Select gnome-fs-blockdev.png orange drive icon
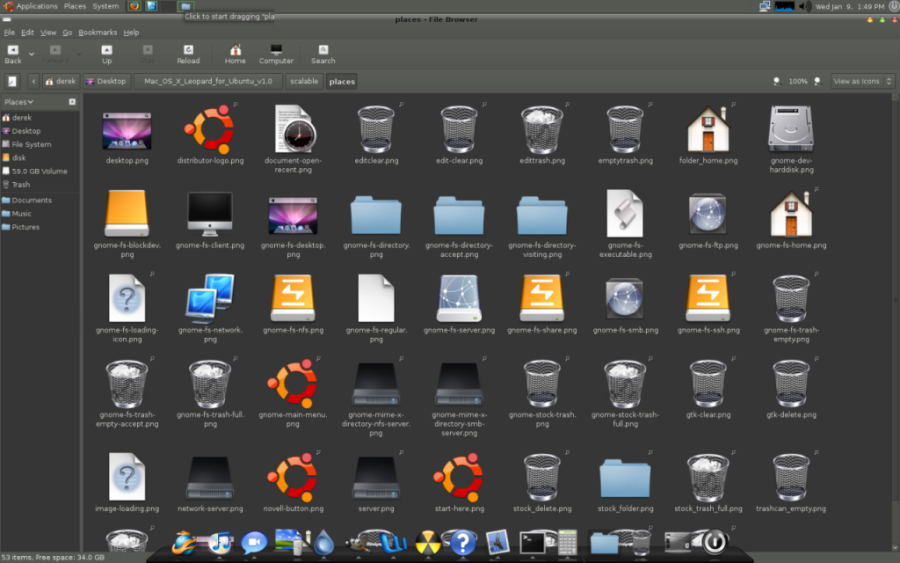Image resolution: width=900 pixels, height=563 pixels. (x=127, y=213)
